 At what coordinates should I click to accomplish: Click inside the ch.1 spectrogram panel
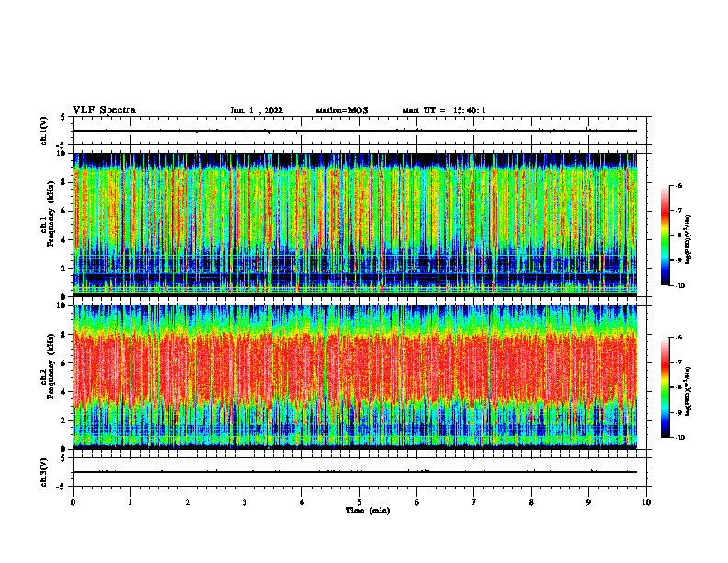(x=355, y=224)
